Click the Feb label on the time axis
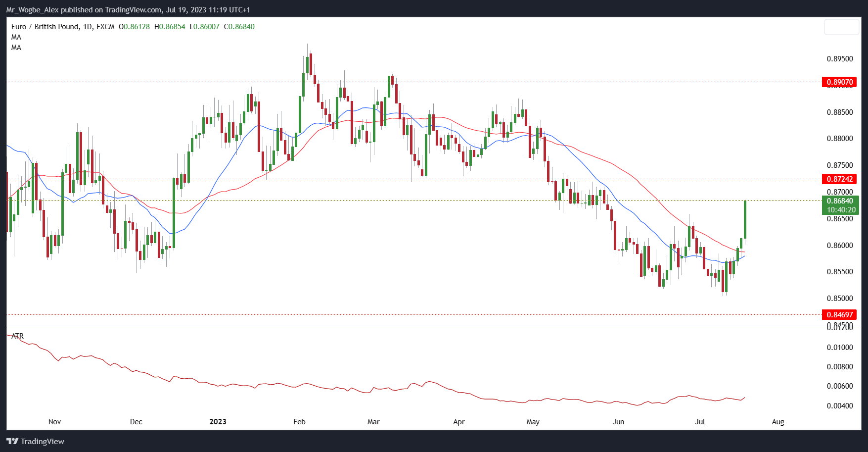Viewport: 868px width, 452px height. pyautogui.click(x=299, y=422)
